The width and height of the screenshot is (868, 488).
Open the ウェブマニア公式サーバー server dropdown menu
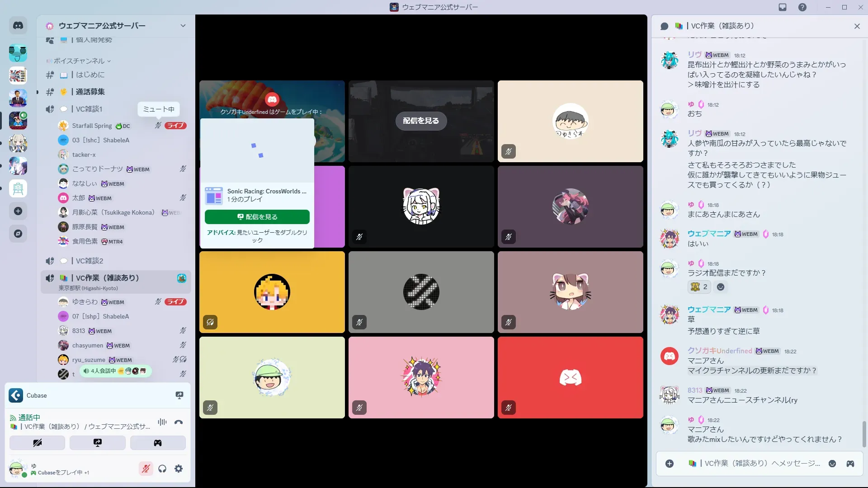[183, 26]
